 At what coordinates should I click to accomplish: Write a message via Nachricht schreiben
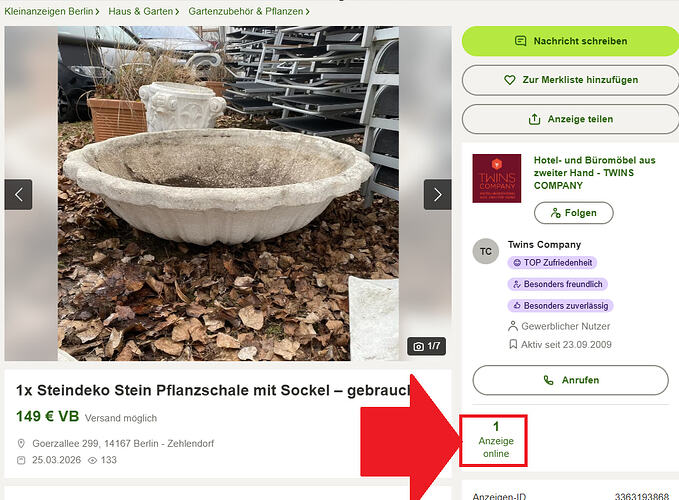coord(570,41)
